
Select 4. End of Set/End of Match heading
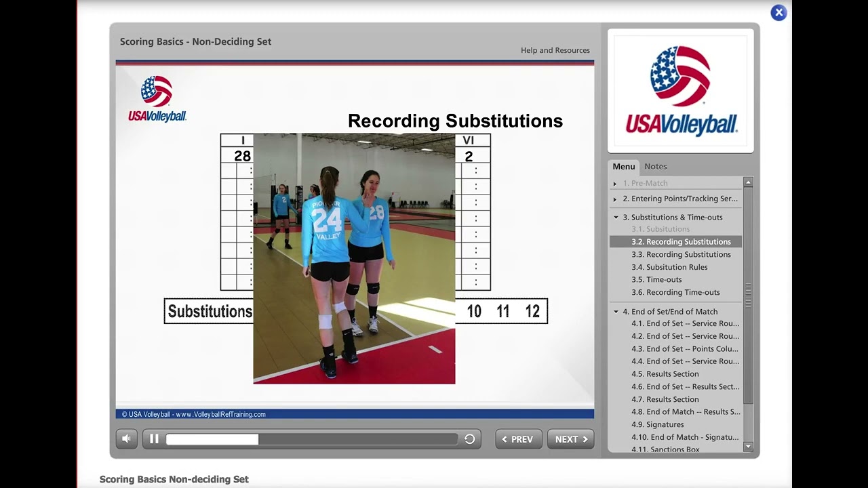[670, 312]
